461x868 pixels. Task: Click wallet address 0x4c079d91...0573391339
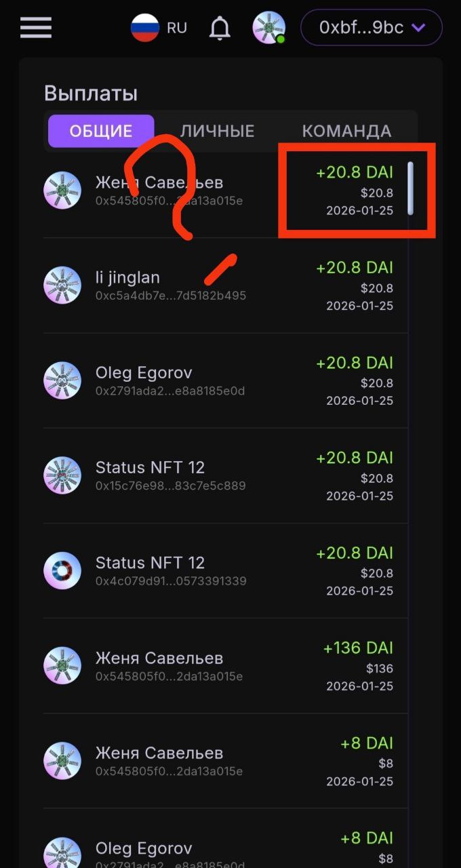[x=171, y=581]
